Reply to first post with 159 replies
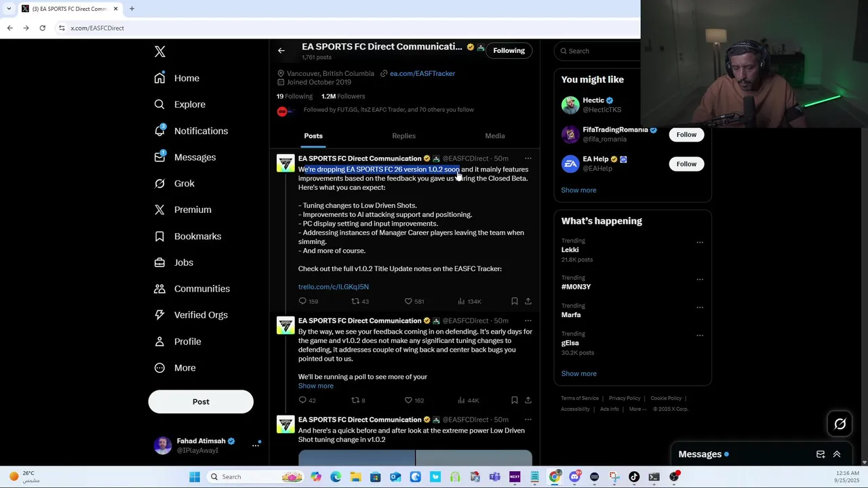Screen dimensions: 868x488 pyautogui.click(x=309, y=301)
